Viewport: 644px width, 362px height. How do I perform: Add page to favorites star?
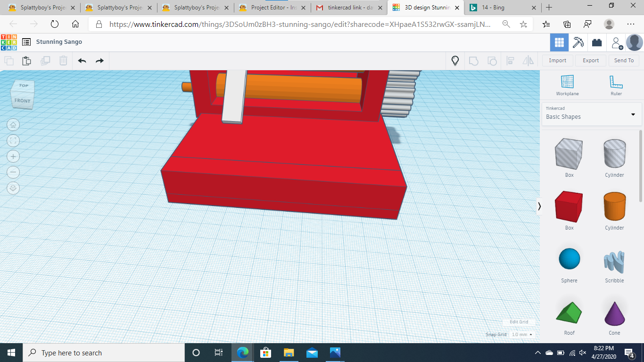(523, 24)
